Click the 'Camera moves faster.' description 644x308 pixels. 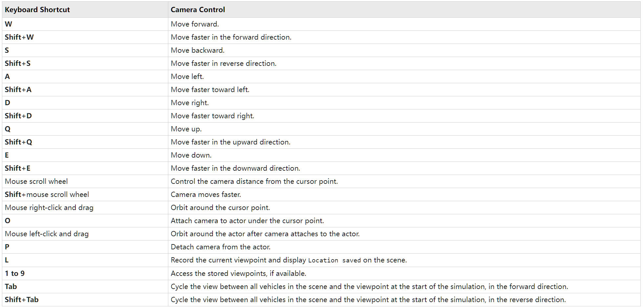click(x=206, y=195)
